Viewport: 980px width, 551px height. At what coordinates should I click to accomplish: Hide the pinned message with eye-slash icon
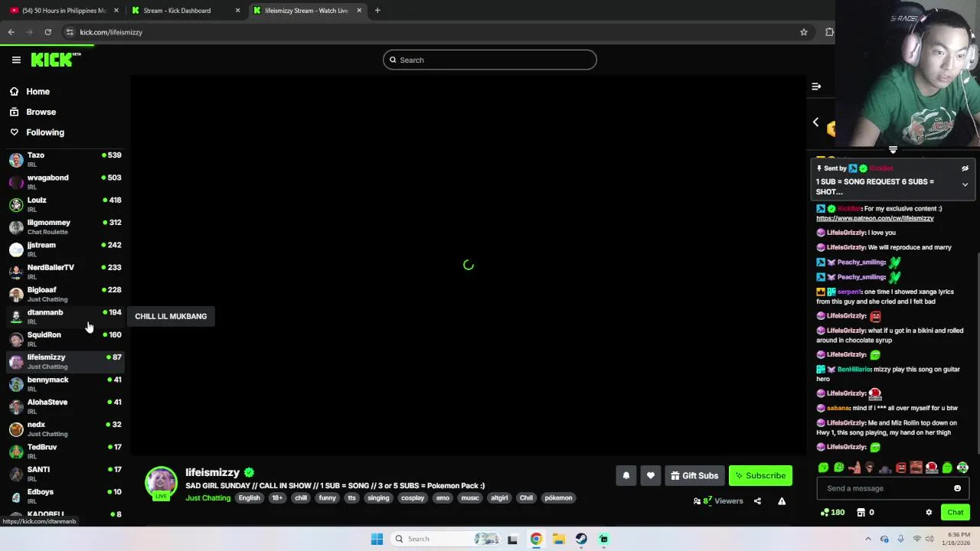coord(965,168)
